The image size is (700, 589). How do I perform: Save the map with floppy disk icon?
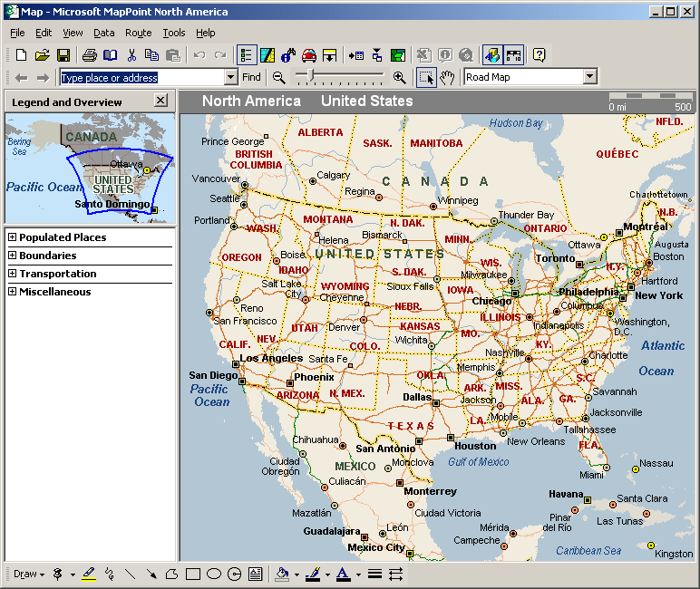click(63, 55)
